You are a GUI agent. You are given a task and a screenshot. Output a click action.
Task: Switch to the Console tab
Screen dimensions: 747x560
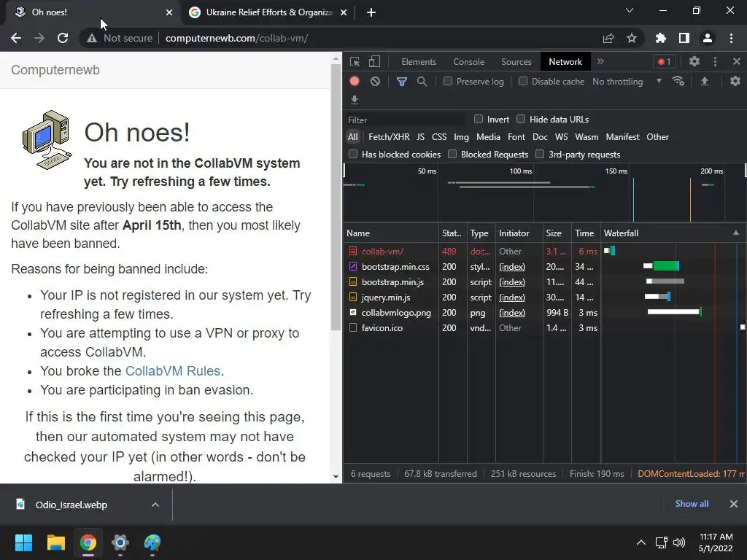tap(468, 62)
